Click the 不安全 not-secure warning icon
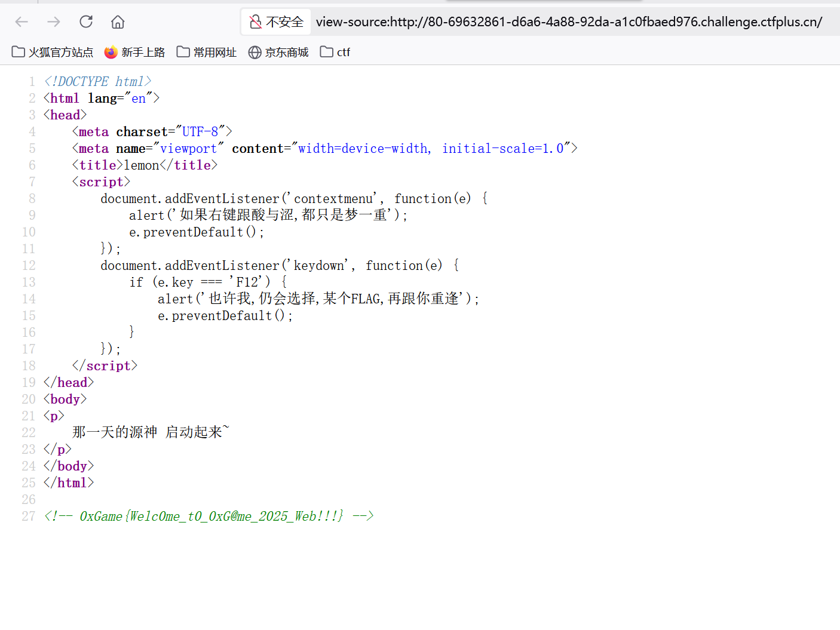 pos(256,22)
